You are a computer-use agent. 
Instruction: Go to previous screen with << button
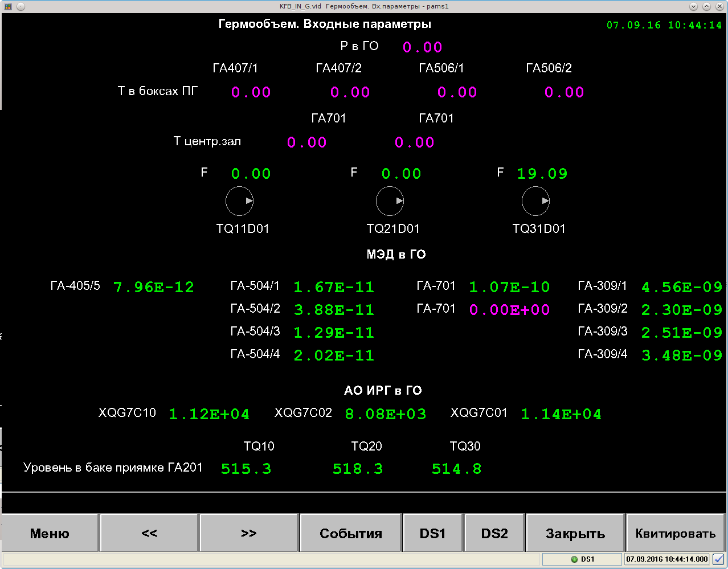pyautogui.click(x=149, y=534)
